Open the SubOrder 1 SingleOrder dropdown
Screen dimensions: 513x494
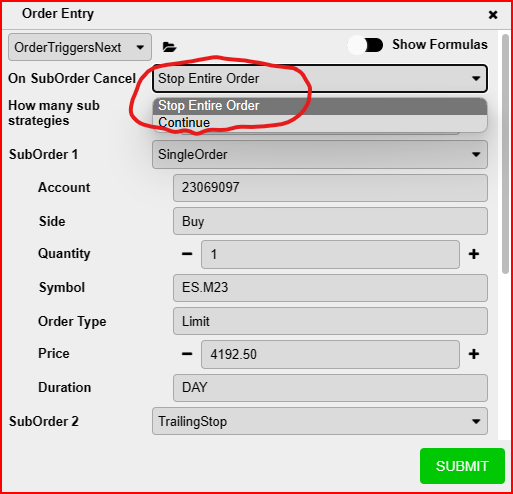tap(320, 154)
